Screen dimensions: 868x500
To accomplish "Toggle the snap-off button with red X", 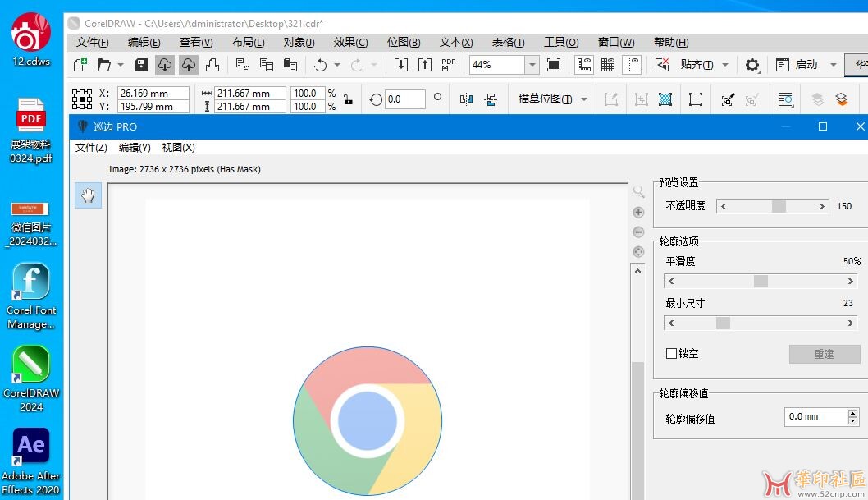I will coord(662,65).
